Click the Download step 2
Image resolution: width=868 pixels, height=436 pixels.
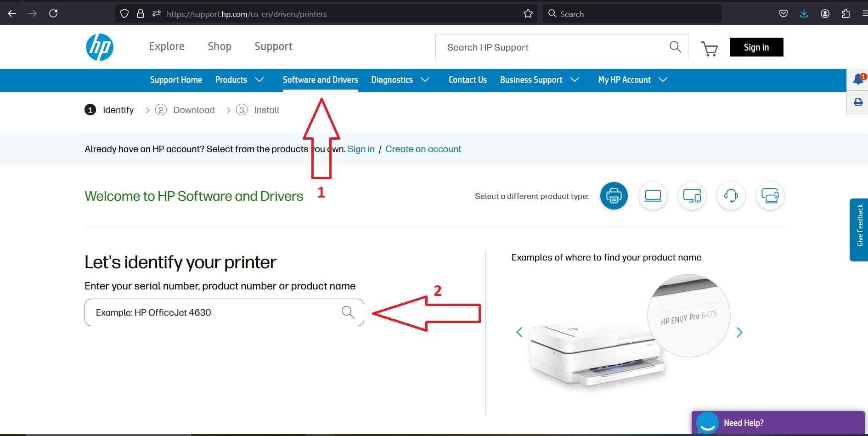[x=185, y=110]
